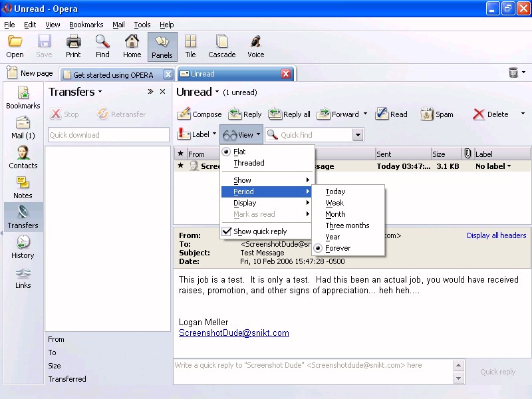
Task: Click Display all headers link
Action: pyautogui.click(x=496, y=235)
